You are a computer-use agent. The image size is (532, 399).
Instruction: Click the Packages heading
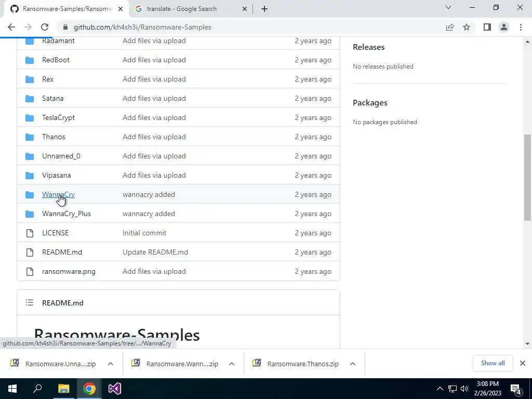click(x=370, y=102)
